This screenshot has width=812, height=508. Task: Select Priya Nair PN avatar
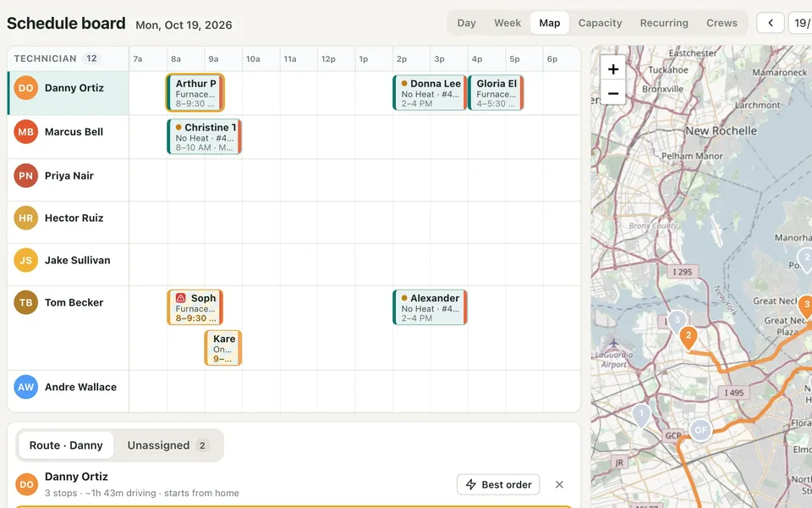26,176
